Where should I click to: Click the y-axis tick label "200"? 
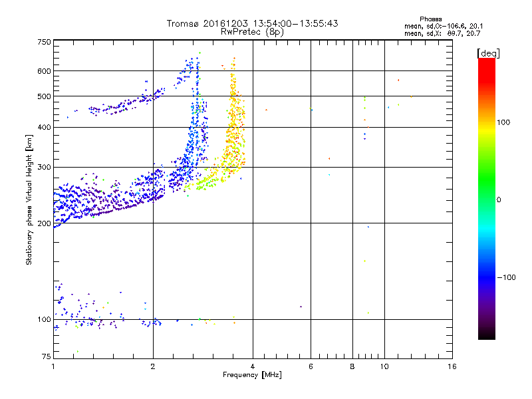(x=44, y=223)
